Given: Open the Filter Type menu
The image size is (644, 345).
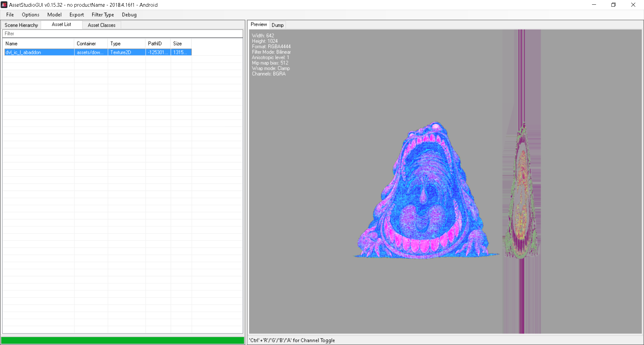Looking at the screenshot, I should (103, 15).
